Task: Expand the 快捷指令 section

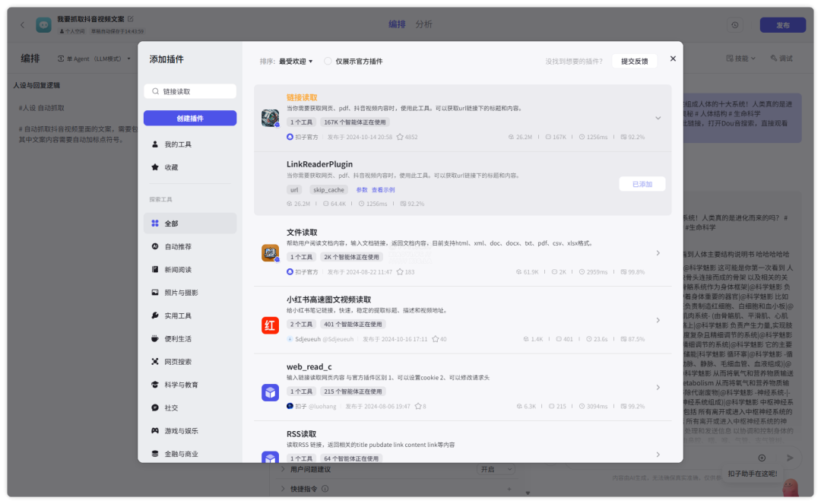Action: [283, 489]
